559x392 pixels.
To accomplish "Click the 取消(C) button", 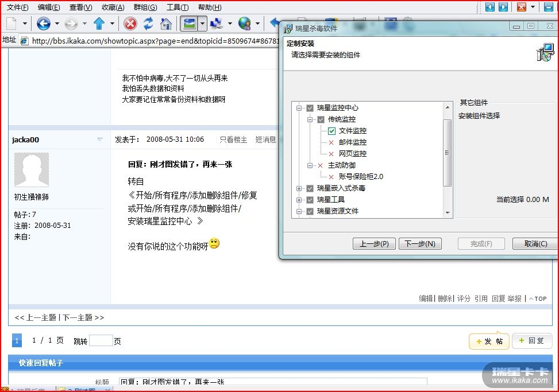I will pos(535,244).
